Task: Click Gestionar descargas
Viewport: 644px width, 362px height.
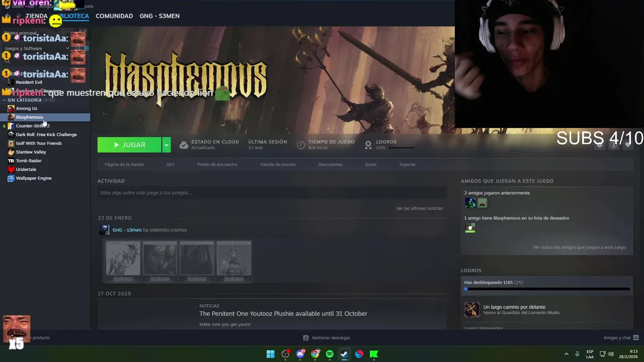Action: click(x=331, y=338)
